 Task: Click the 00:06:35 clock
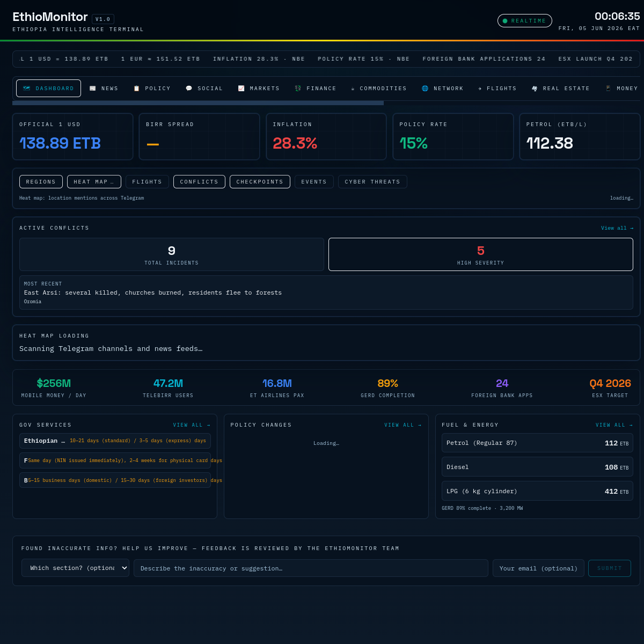tap(617, 16)
